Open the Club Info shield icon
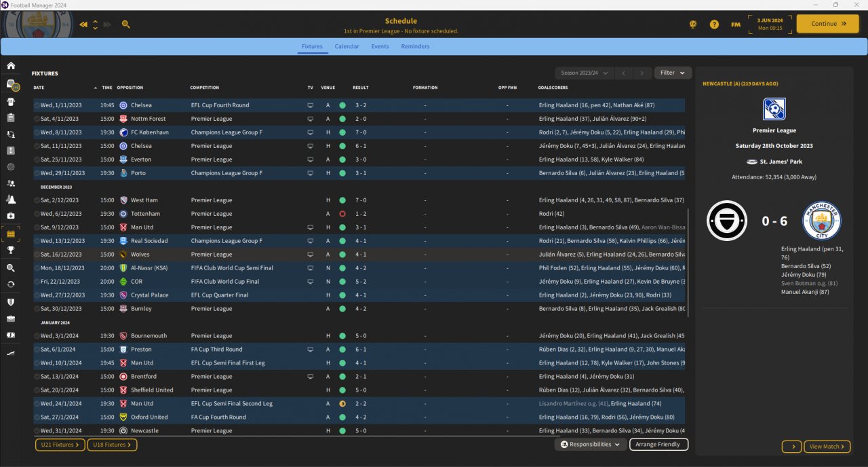 [11, 302]
